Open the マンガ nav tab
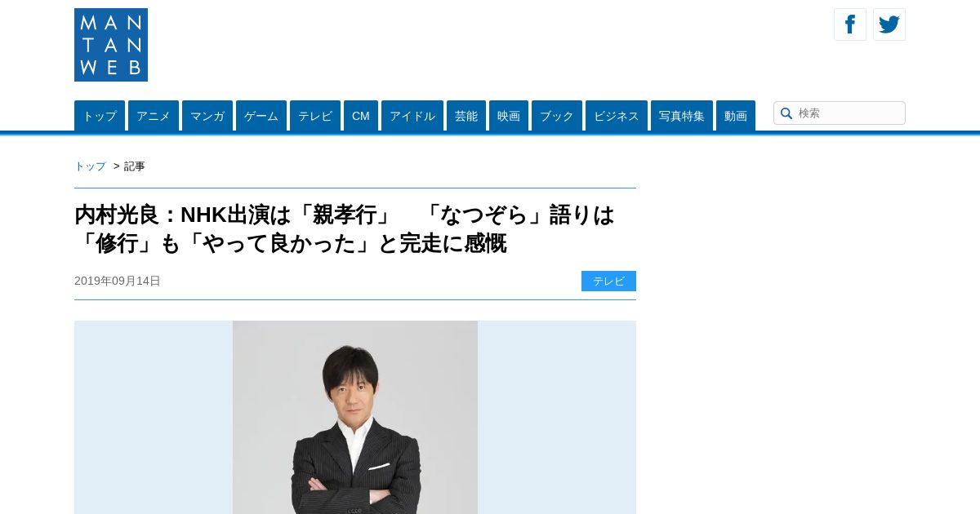 pos(207,116)
